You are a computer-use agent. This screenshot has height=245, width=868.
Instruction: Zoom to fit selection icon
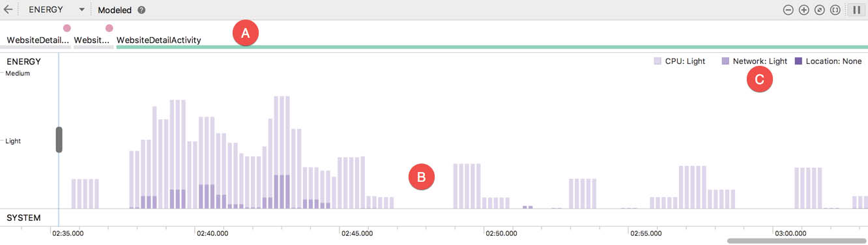(835, 10)
